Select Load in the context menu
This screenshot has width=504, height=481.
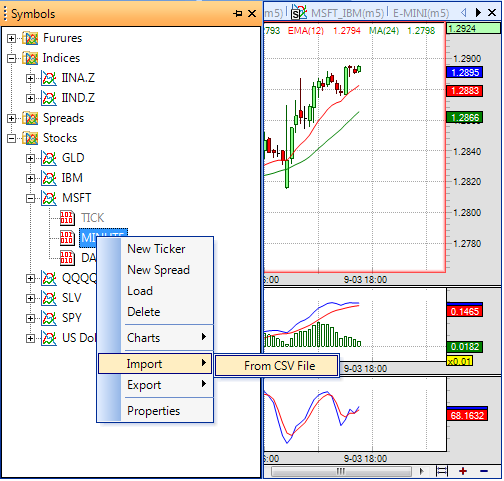[x=155, y=291]
